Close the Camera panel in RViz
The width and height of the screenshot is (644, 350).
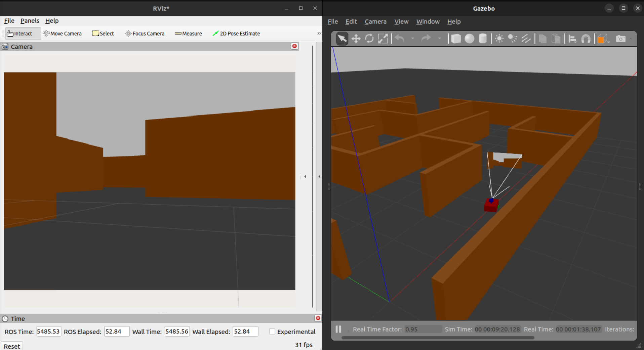[x=294, y=46]
